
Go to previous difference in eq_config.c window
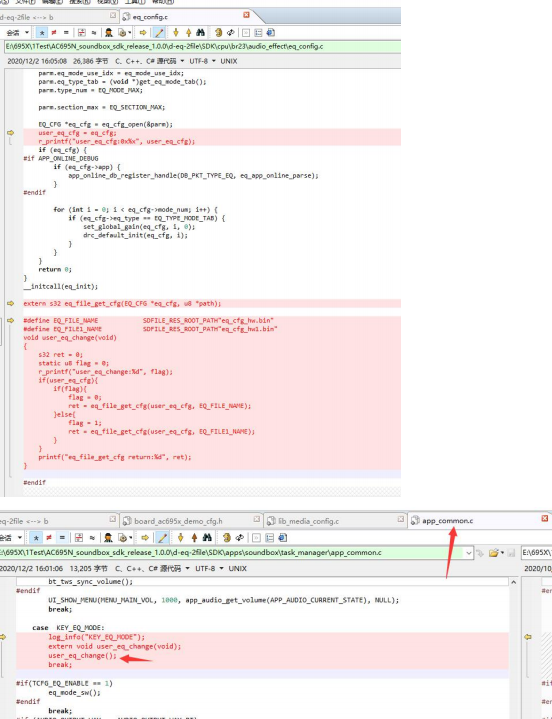point(188,33)
